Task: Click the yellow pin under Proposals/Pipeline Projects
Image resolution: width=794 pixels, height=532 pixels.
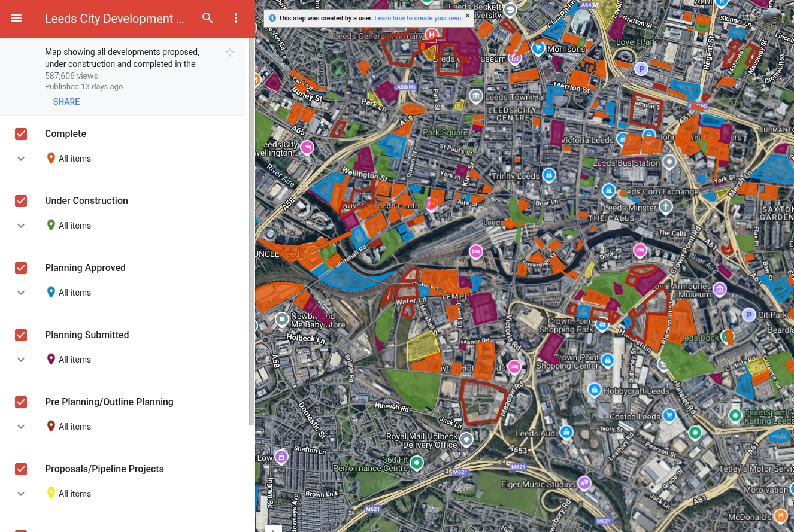Action: pyautogui.click(x=51, y=494)
